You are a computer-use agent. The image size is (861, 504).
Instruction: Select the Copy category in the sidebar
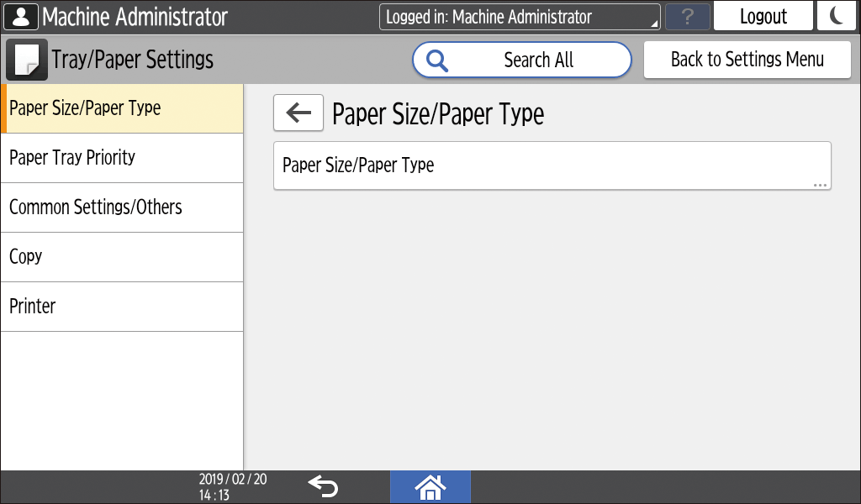pos(122,257)
